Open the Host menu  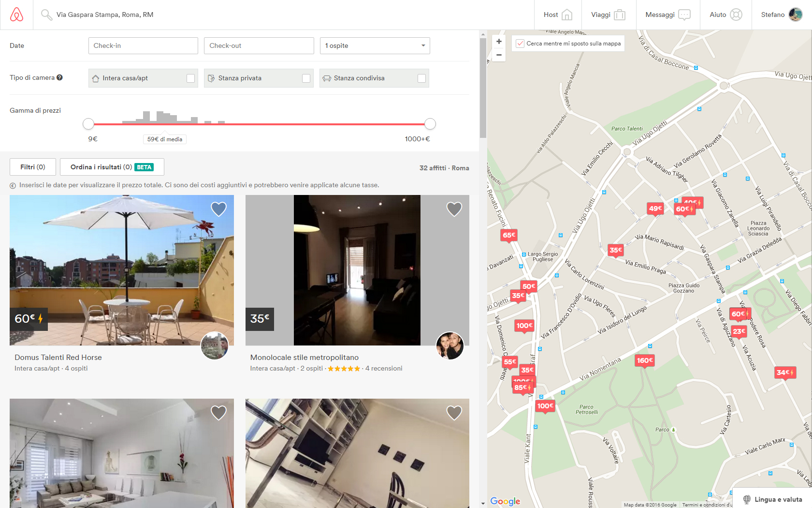coord(558,15)
